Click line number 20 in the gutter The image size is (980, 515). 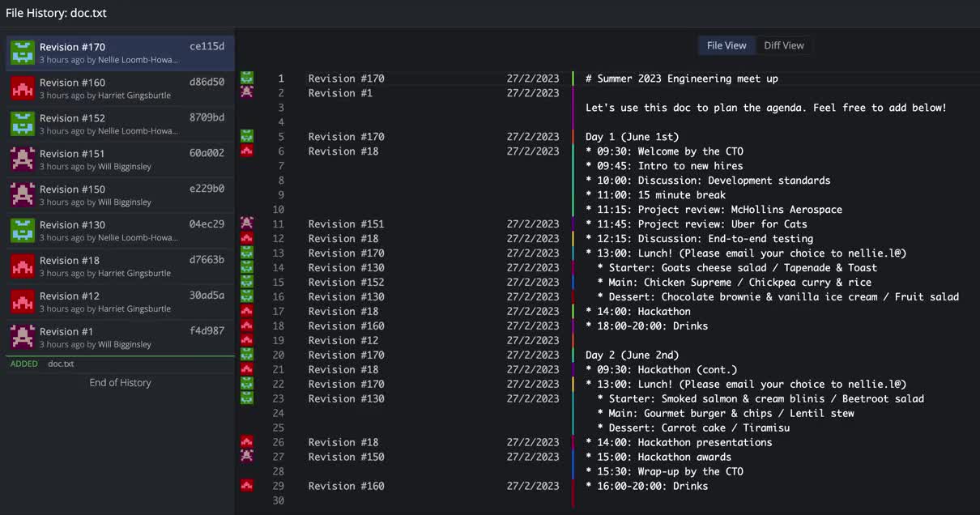pyautogui.click(x=278, y=355)
